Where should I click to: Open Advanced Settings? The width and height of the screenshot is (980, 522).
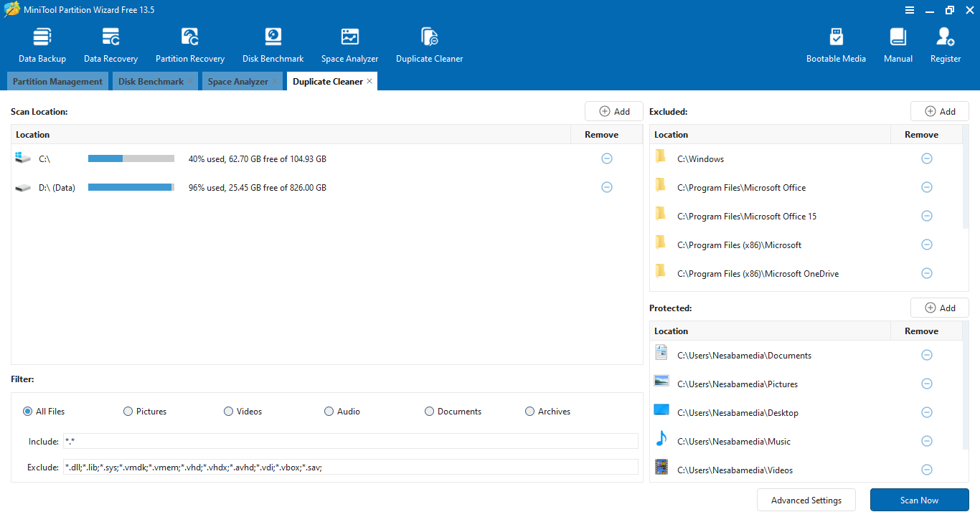click(x=806, y=500)
